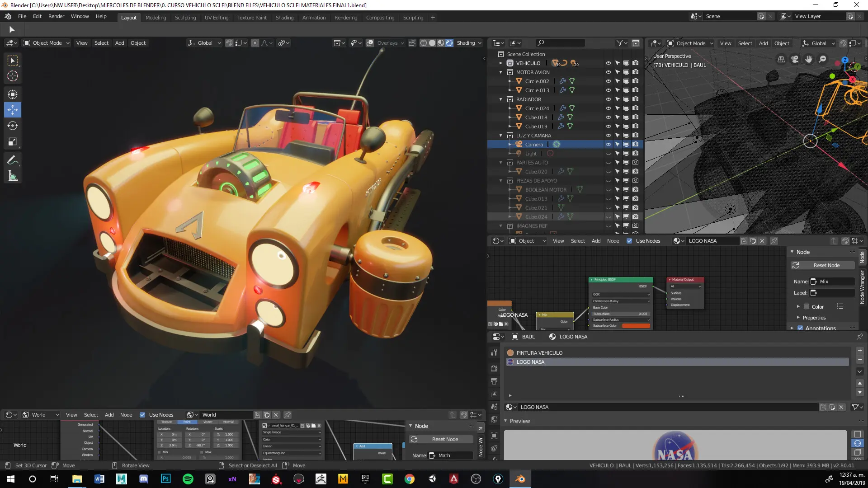The width and height of the screenshot is (868, 488).
Task: Select the Annotate pencil tool
Action: pos(13,160)
